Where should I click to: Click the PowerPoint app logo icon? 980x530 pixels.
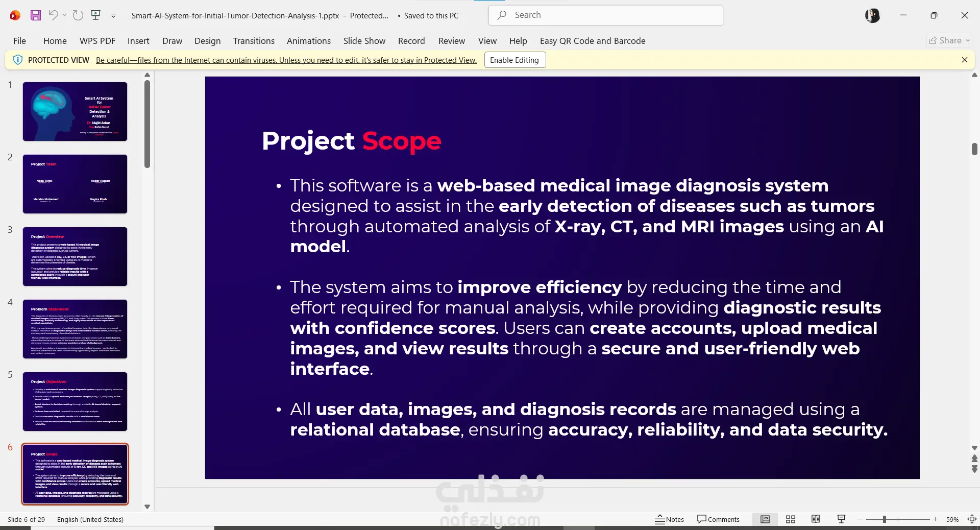pos(15,15)
